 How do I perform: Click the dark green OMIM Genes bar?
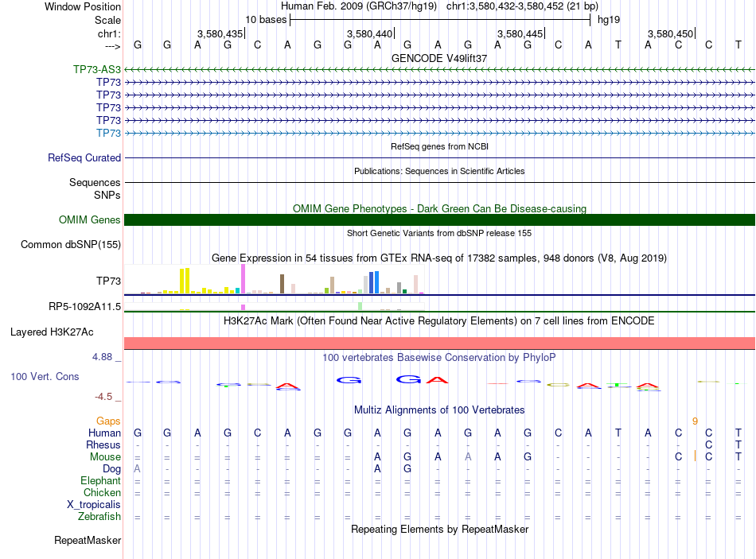(x=439, y=219)
